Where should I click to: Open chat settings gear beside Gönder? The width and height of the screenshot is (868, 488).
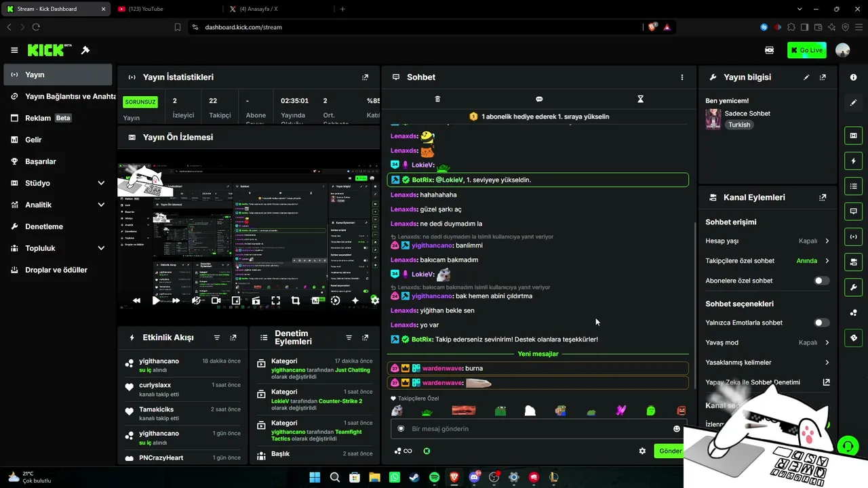click(642, 451)
